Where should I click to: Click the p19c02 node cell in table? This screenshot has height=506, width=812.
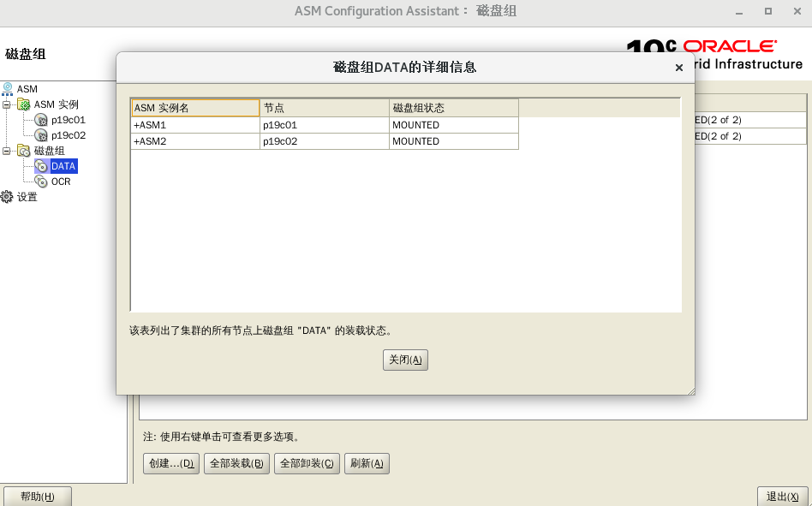point(325,141)
